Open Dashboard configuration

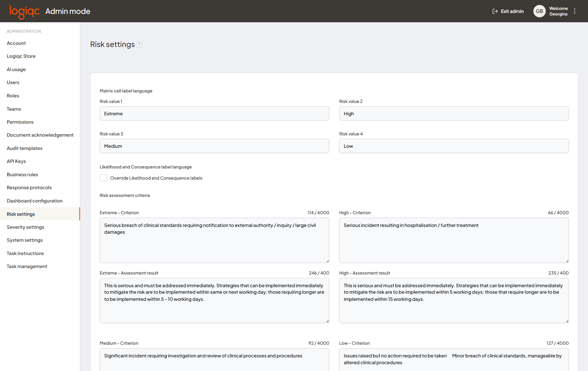35,201
